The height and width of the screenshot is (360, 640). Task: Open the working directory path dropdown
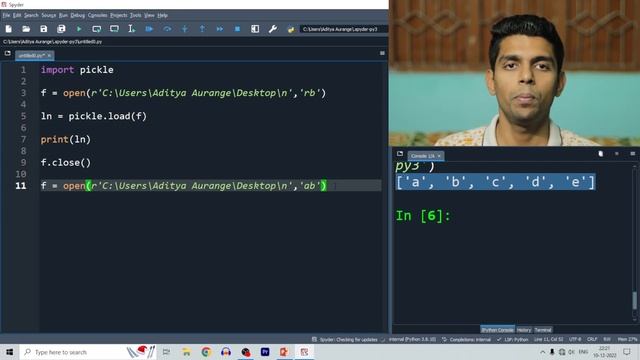coord(343,29)
